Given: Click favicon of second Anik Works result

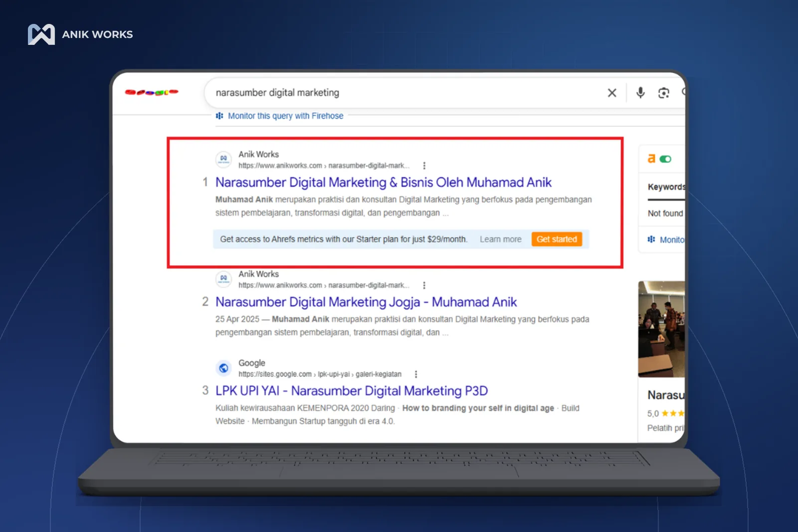Looking at the screenshot, I should click(223, 279).
